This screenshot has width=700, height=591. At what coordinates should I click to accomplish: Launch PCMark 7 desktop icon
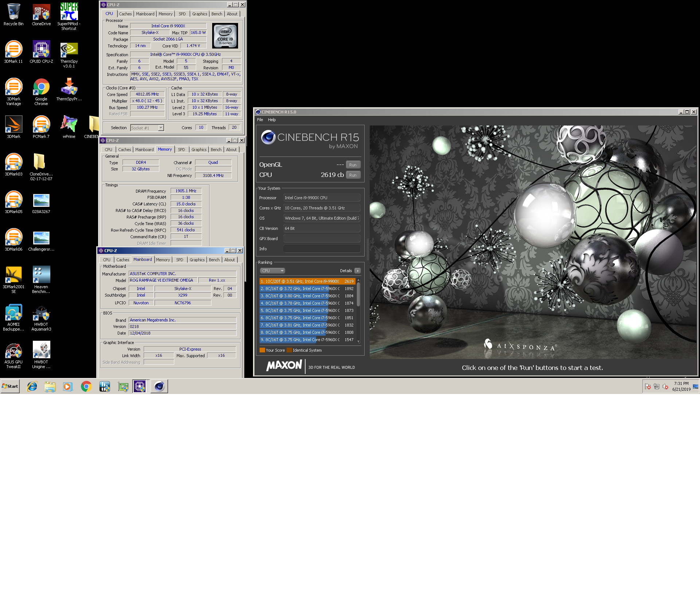point(41,127)
